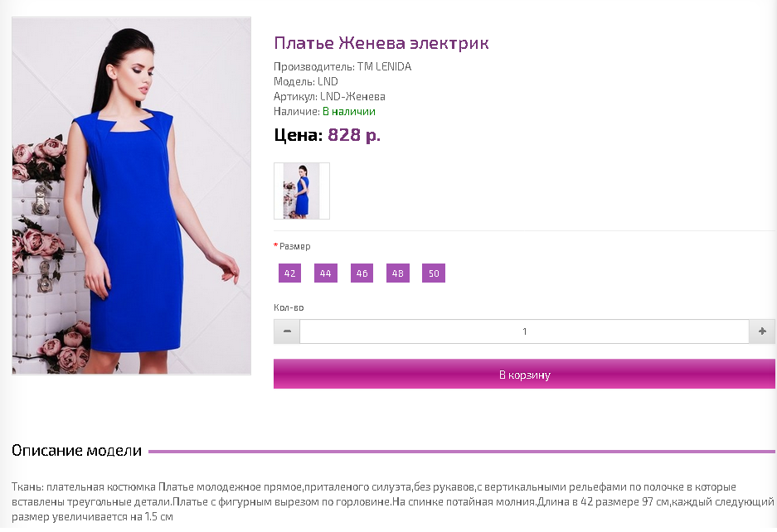Click the Описание модели heading
This screenshot has height=532, width=777.
tap(77, 451)
